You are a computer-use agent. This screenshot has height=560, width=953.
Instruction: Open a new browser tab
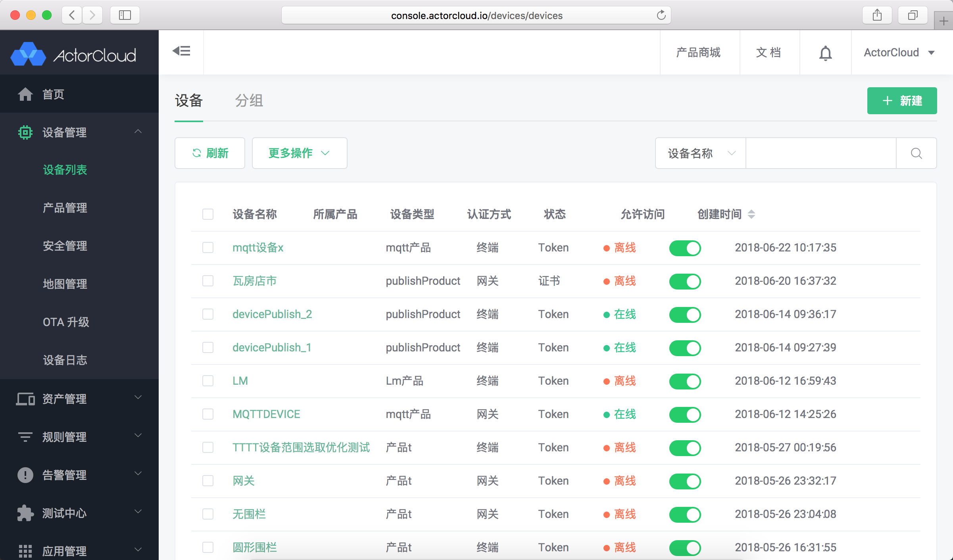tap(944, 21)
